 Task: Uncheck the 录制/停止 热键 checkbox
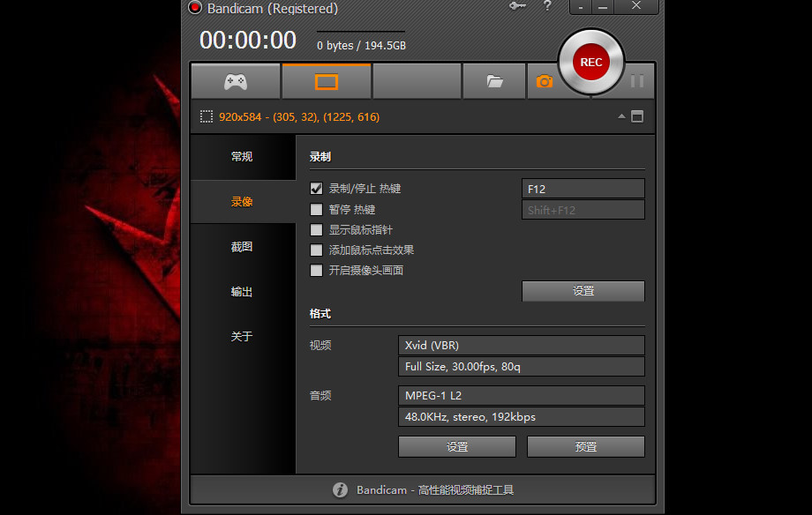[x=316, y=189]
